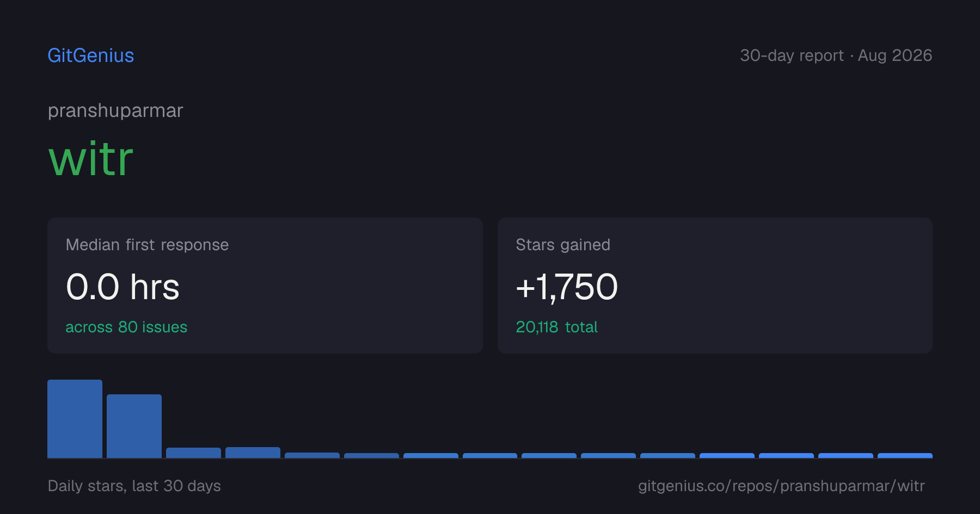The width and height of the screenshot is (980, 514).
Task: Open the witr repository title
Action: click(91, 159)
